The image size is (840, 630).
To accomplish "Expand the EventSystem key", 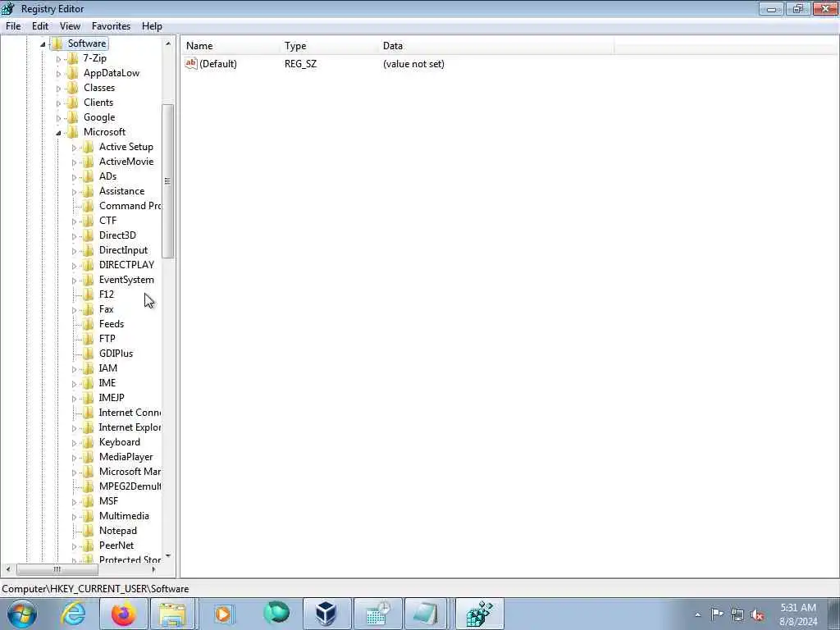I will tap(74, 281).
